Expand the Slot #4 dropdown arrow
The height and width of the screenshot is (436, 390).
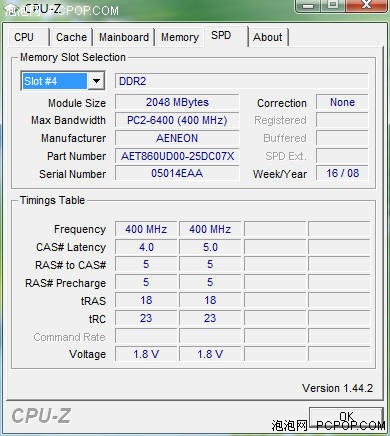pyautogui.click(x=96, y=81)
